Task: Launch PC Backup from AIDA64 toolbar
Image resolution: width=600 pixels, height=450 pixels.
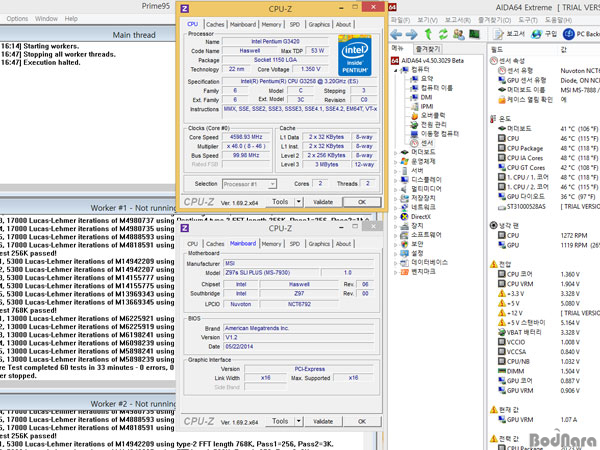Action: pos(581,34)
